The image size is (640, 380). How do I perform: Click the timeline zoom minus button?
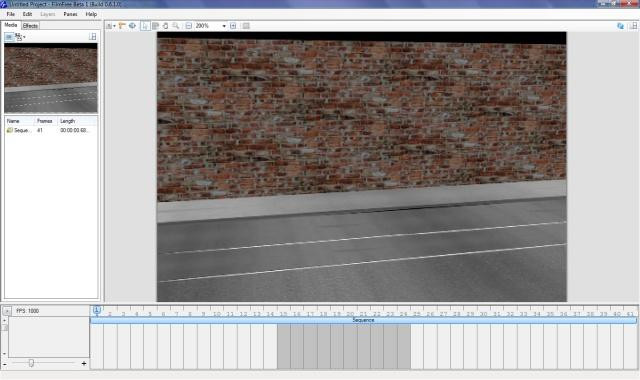click(4, 363)
